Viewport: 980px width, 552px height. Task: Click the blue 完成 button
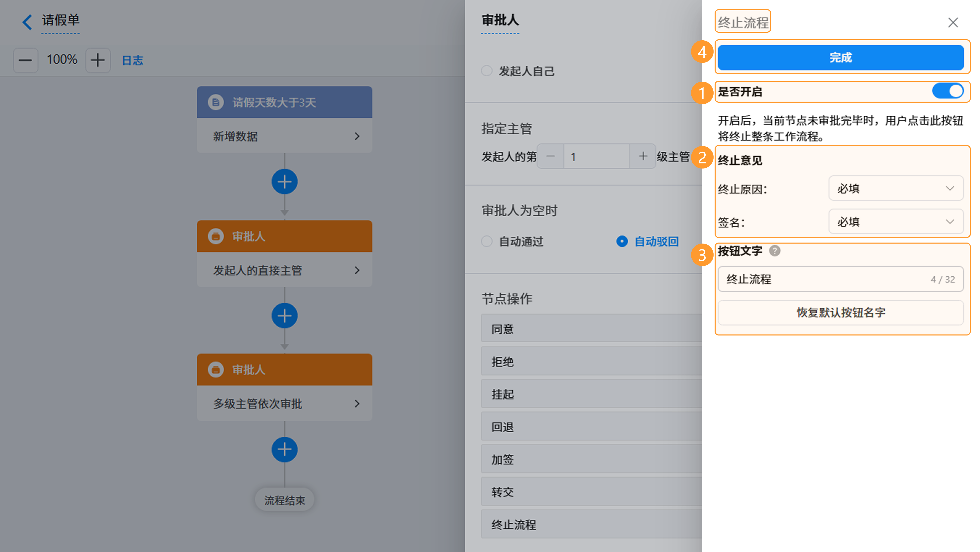[841, 57]
